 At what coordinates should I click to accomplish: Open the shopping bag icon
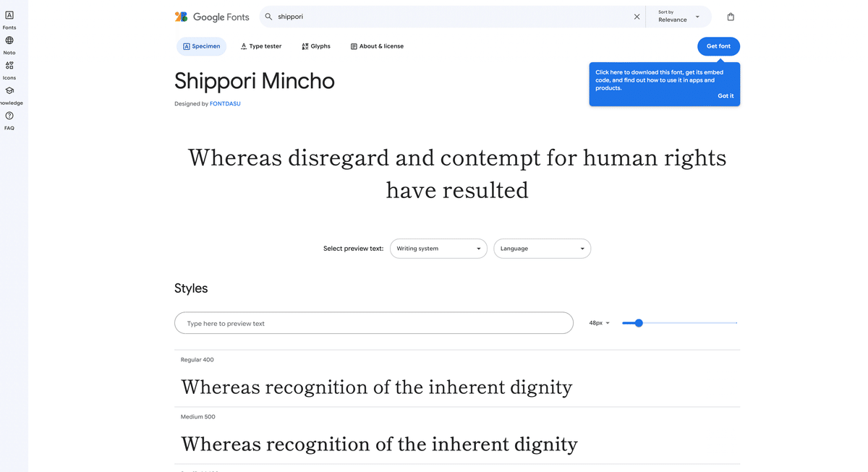coord(731,17)
